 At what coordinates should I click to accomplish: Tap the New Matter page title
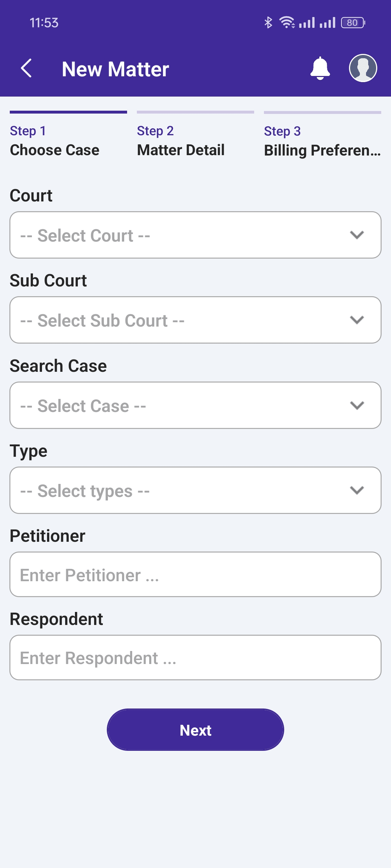click(115, 69)
